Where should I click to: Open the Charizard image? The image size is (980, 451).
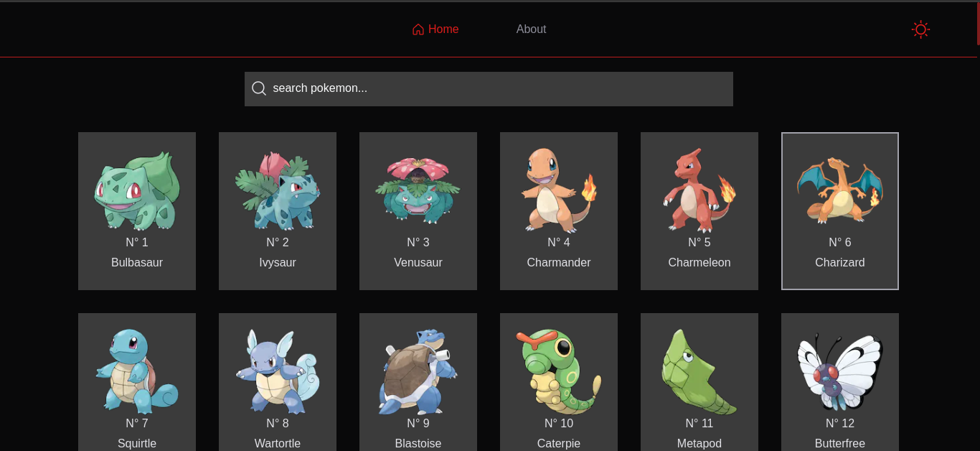pos(840,190)
